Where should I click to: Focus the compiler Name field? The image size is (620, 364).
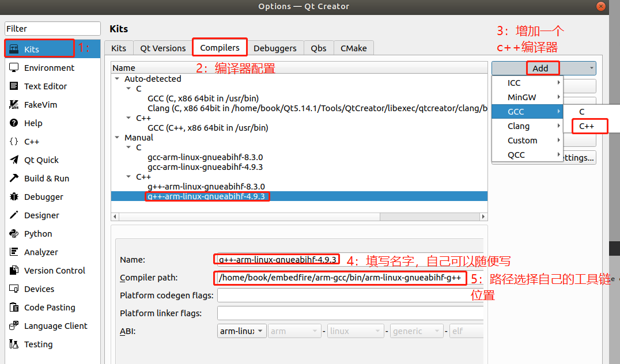pos(350,260)
